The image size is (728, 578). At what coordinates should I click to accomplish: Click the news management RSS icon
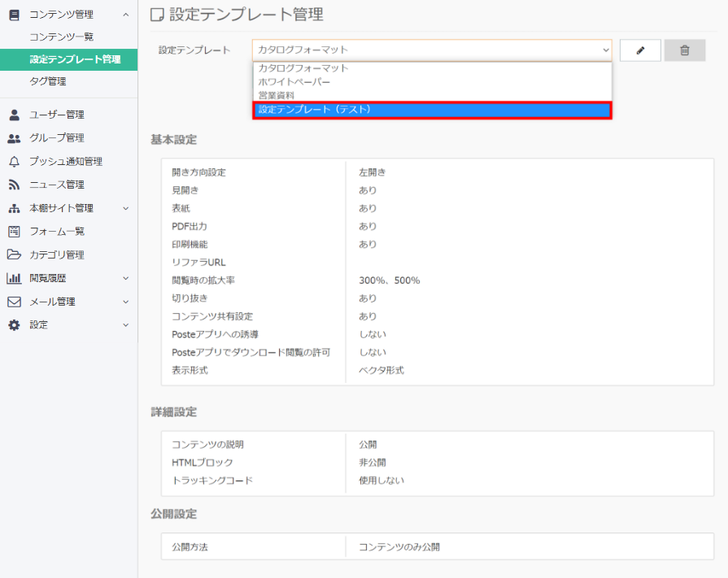point(14,185)
